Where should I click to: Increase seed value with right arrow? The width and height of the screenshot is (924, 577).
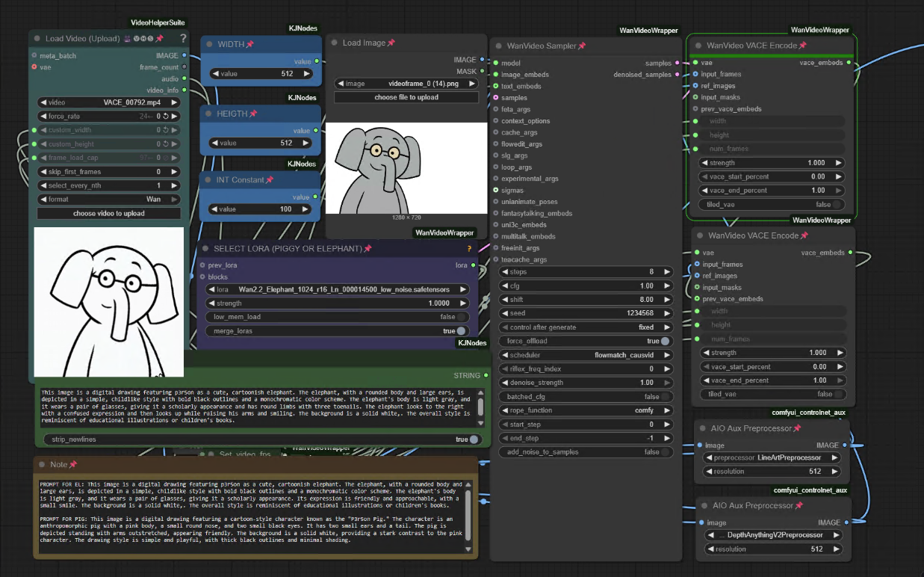click(x=667, y=313)
